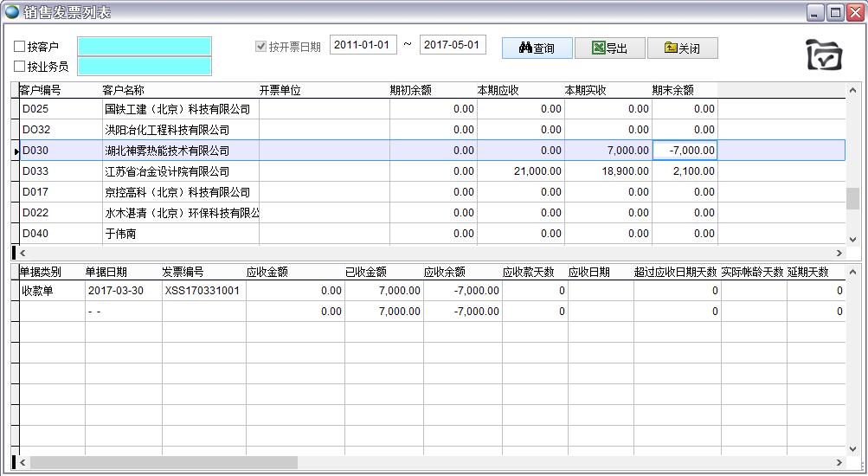Select customer row D033 江苏省冶金设计院
868x476 pixels.
[x=167, y=171]
